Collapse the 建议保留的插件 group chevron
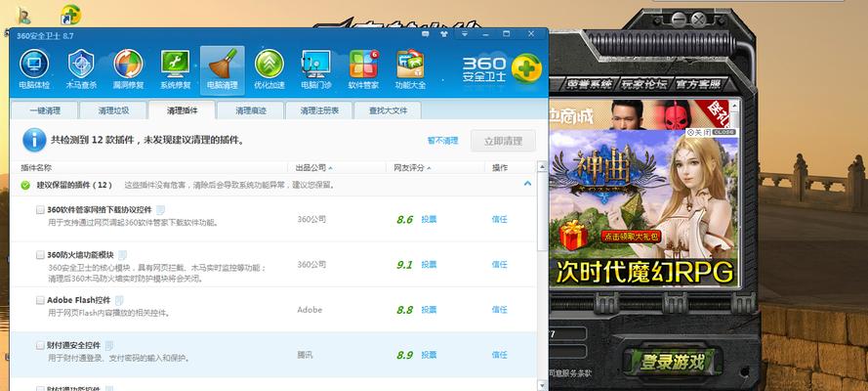Viewport: 868px width, 391px height. point(527,184)
